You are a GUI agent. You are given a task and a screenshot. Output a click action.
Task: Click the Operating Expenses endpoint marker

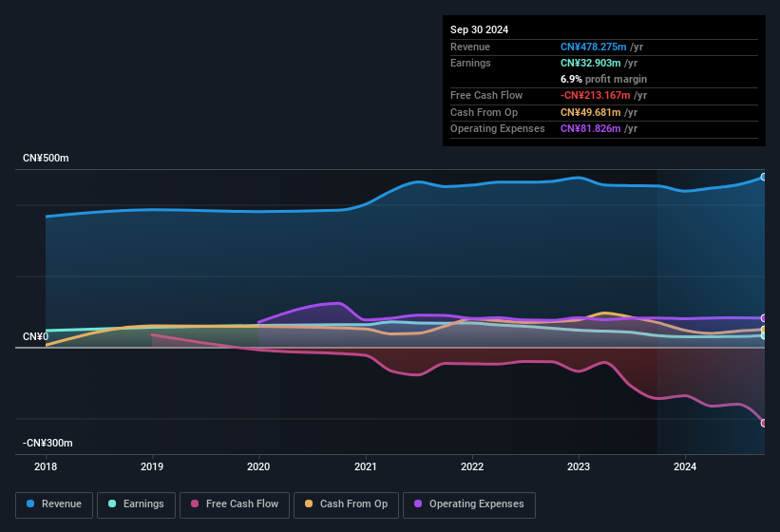[x=764, y=318]
